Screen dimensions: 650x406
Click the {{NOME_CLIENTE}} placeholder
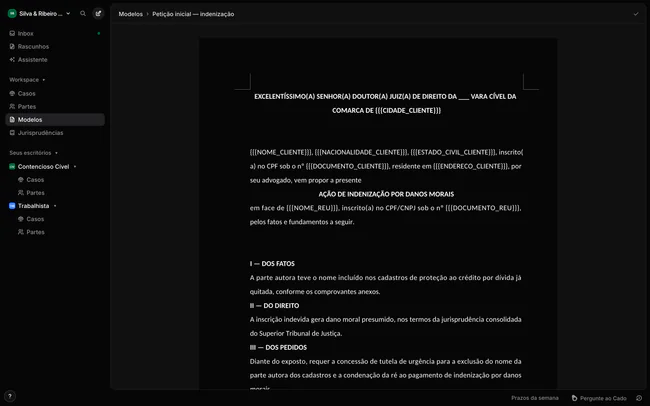[x=281, y=152]
